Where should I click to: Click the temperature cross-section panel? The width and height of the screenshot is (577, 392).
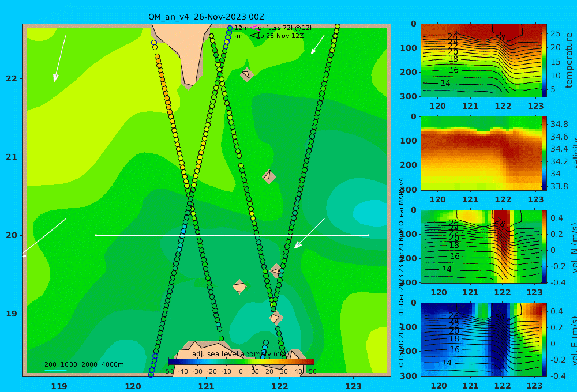click(481, 61)
